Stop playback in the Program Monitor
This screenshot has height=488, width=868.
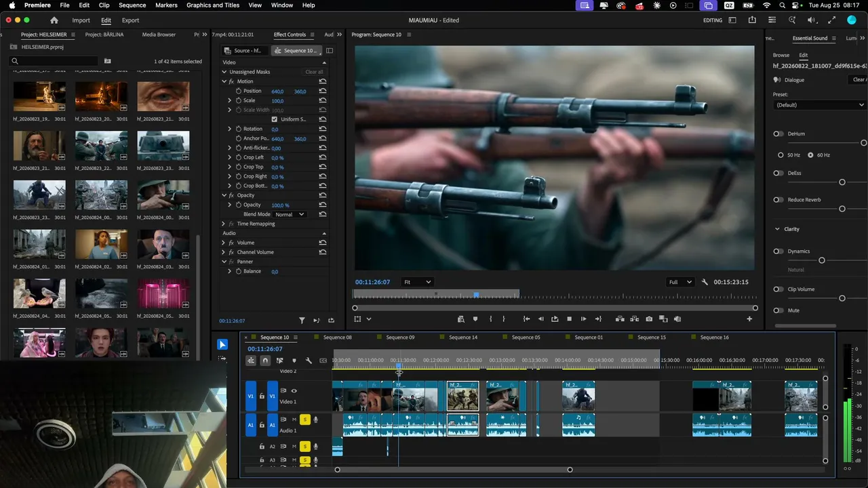(569, 319)
